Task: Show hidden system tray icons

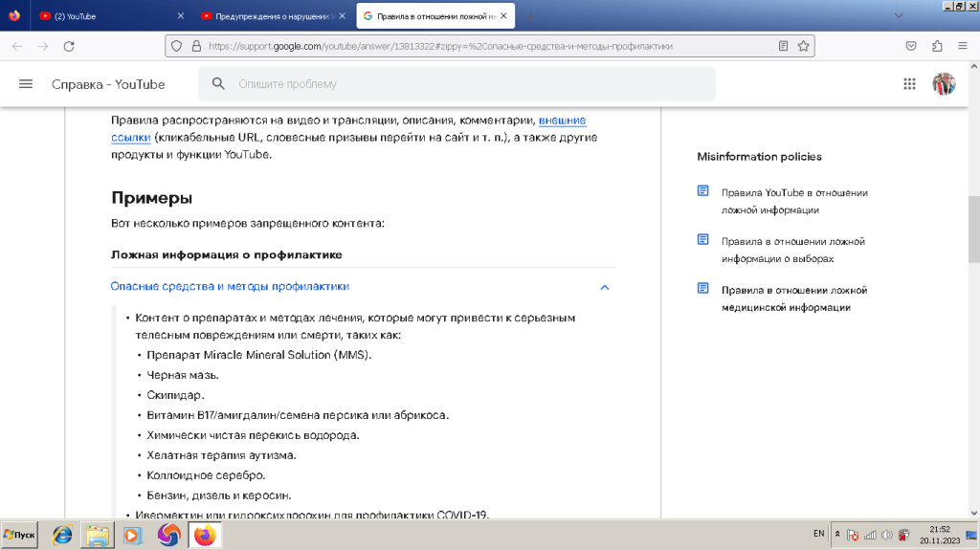Action: (x=838, y=534)
